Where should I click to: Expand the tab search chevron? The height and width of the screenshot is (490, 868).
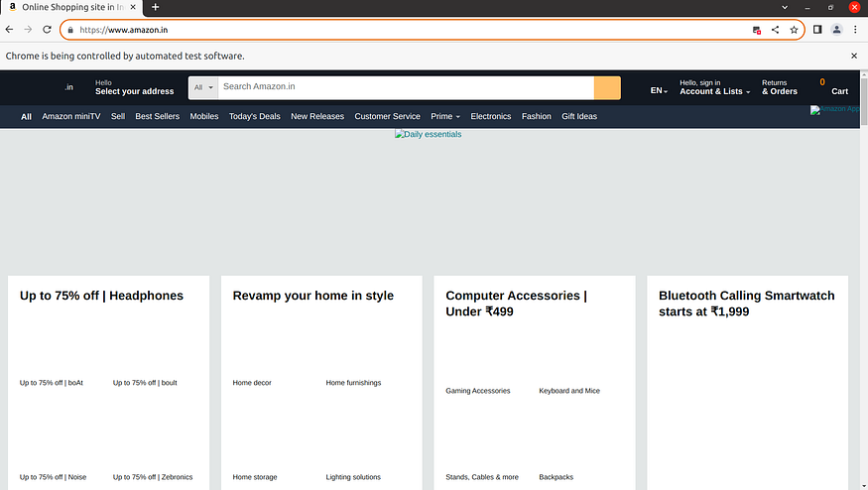(785, 7)
